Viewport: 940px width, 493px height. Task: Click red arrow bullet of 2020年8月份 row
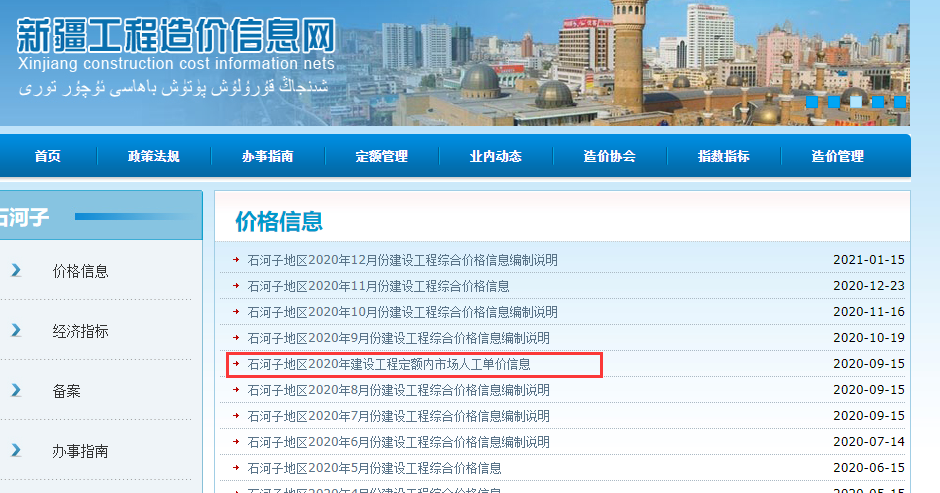click(x=236, y=390)
